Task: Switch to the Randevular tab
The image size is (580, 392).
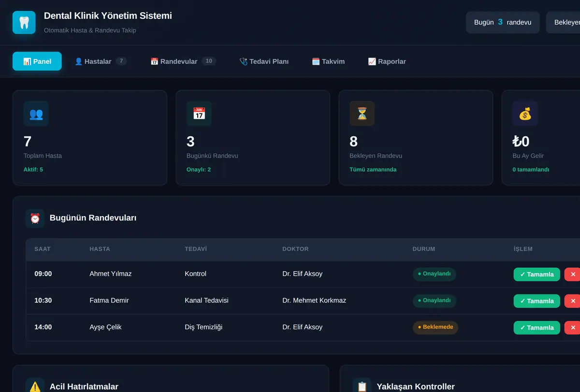Action: point(183,61)
